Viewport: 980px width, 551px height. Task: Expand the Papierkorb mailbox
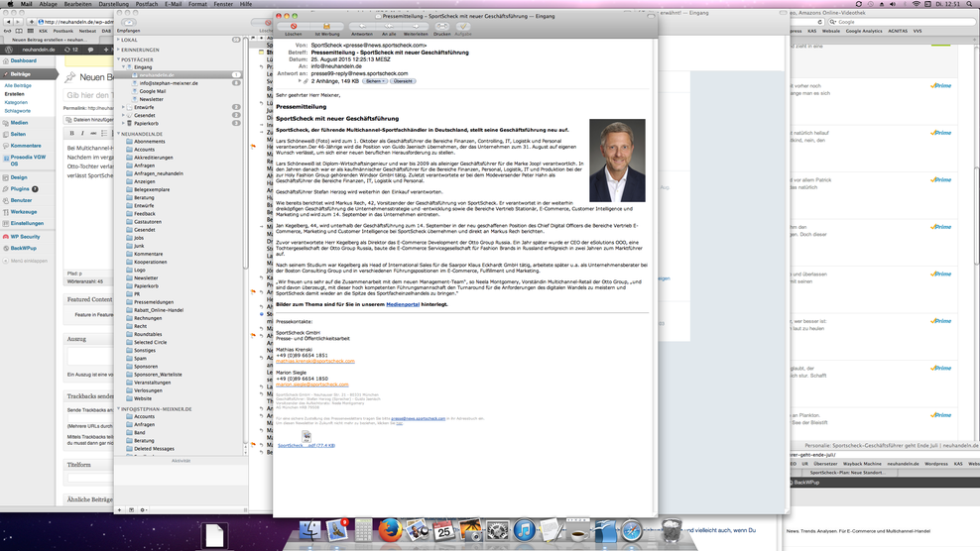click(124, 123)
